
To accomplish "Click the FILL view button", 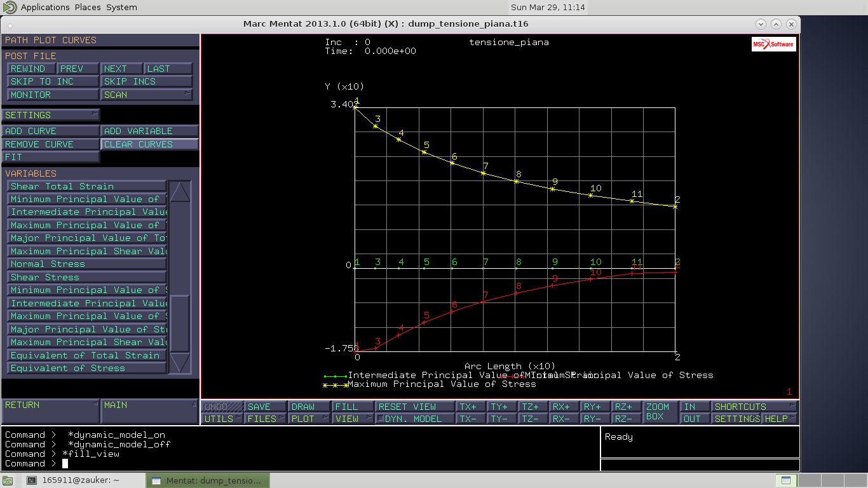I will [353, 407].
